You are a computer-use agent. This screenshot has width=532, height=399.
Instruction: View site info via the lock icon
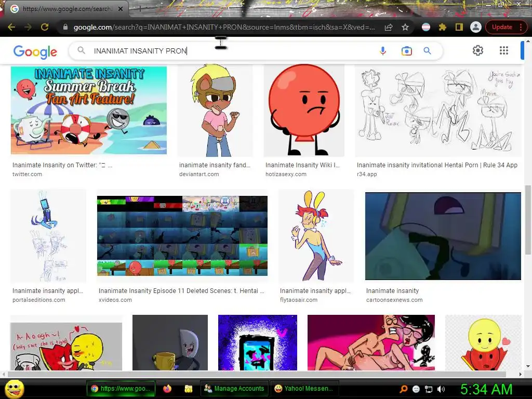(65, 27)
